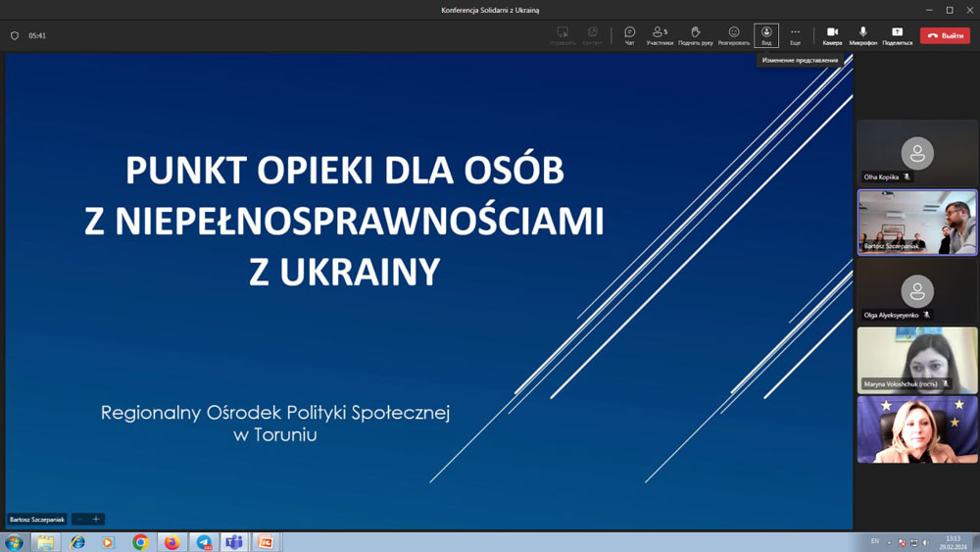Image resolution: width=980 pixels, height=552 pixels.
Task: Open the Реагировать reactions icon
Action: tap(733, 35)
